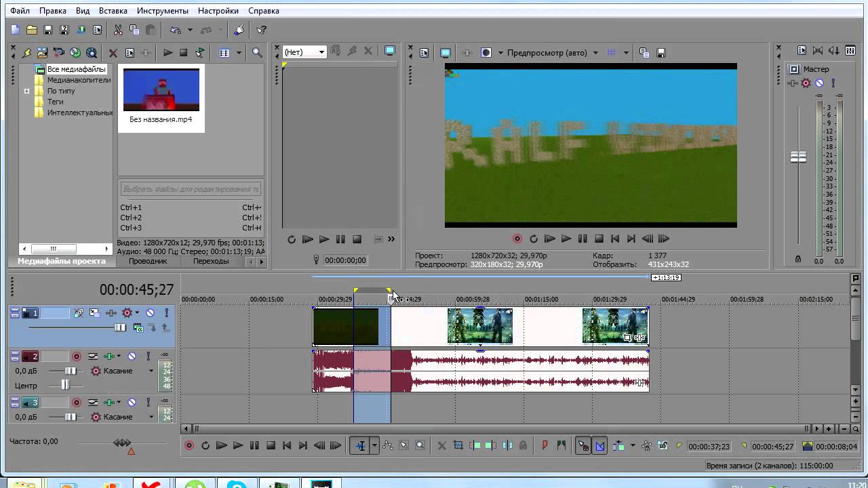Open the Правка menu
This screenshot has width=868, height=488.
coord(53,11)
